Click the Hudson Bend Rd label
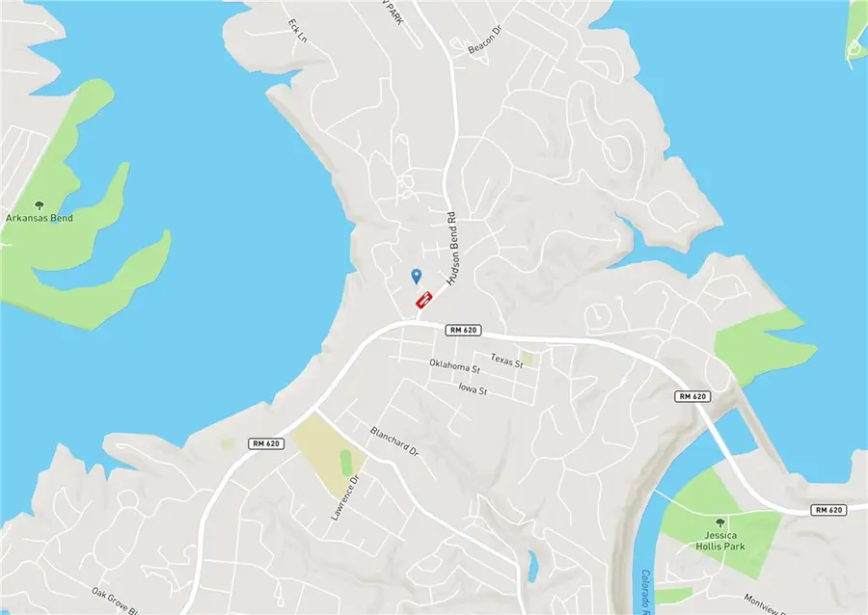The height and width of the screenshot is (615, 868). [x=452, y=249]
